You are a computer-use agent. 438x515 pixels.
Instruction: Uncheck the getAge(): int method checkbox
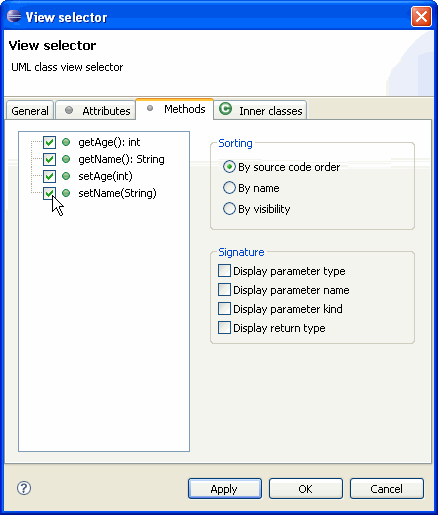coord(49,142)
